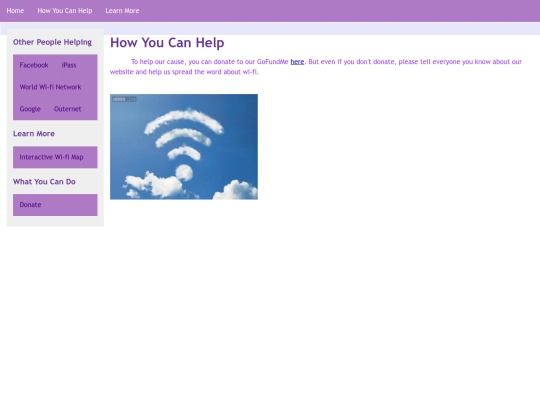The image size is (540, 405).
Task: Open Learn More in the top navigation bar
Action: click(122, 11)
